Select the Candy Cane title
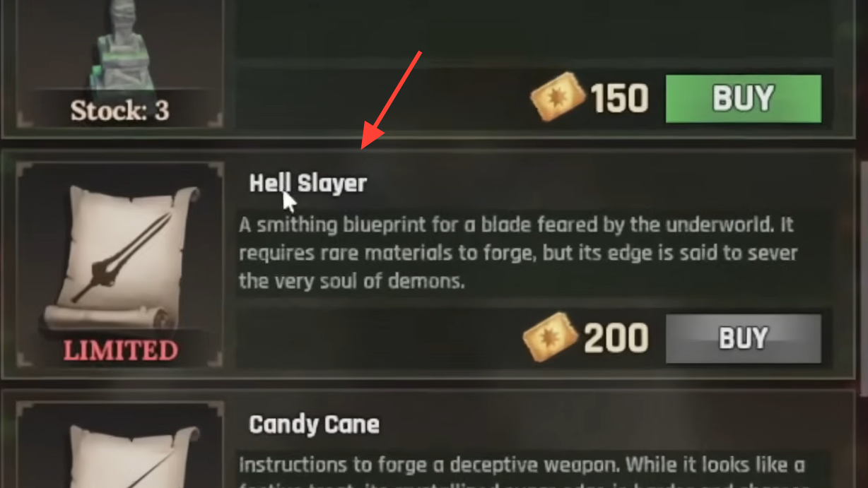This screenshot has height=488, width=868. tap(315, 424)
